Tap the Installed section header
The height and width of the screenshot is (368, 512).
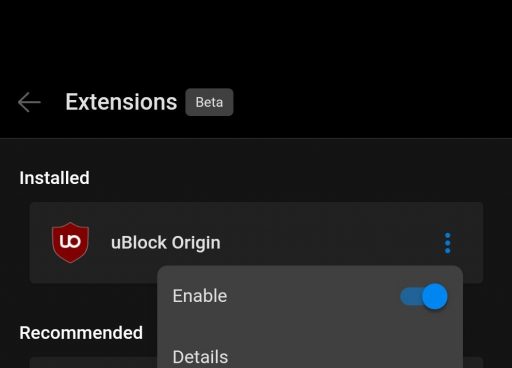pos(54,178)
